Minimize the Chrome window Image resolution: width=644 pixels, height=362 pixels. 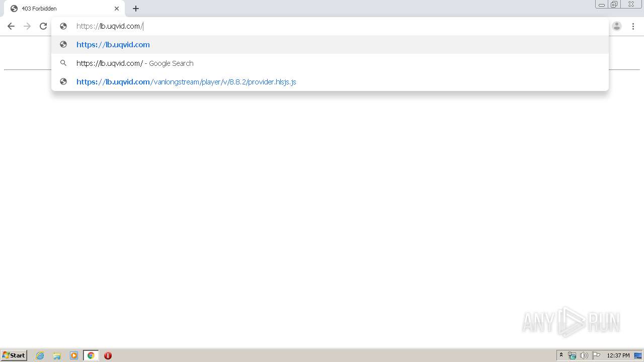602,4
